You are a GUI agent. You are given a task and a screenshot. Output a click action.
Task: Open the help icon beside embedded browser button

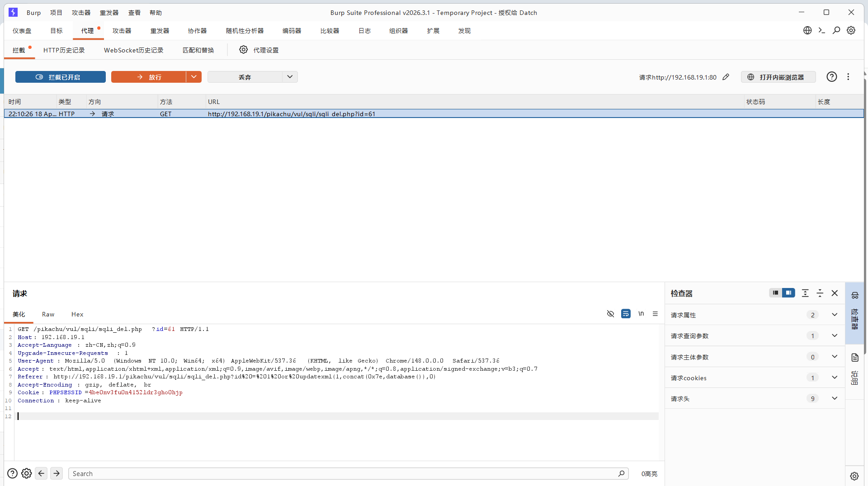(x=832, y=77)
